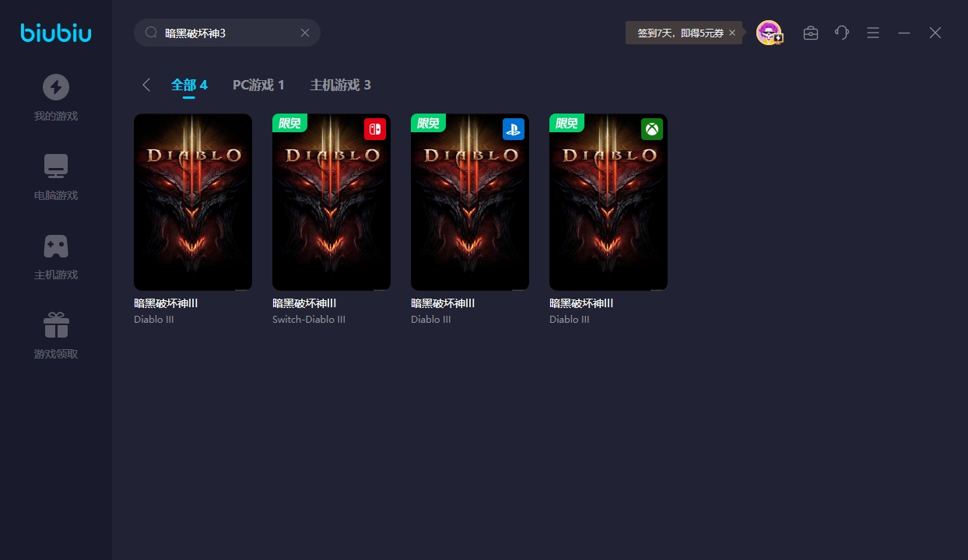Viewport: 968px width, 560px height.
Task: Minimize the biubiu window
Action: 904,33
